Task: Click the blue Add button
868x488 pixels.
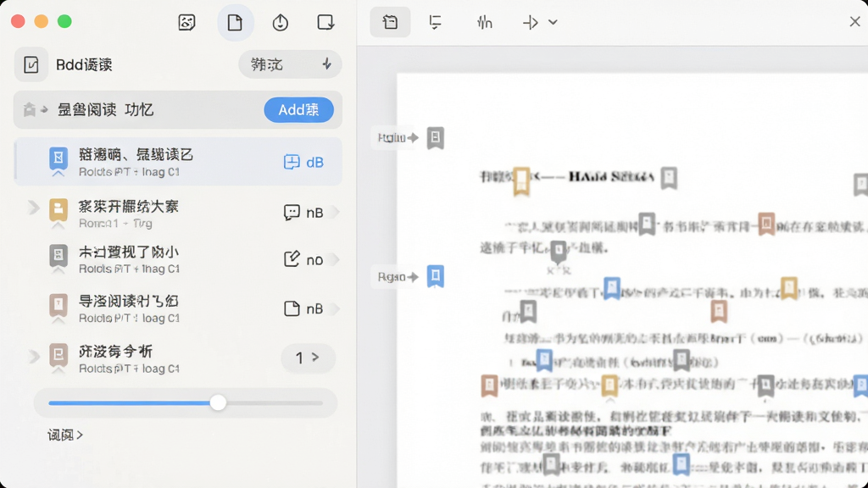Action: pos(299,109)
